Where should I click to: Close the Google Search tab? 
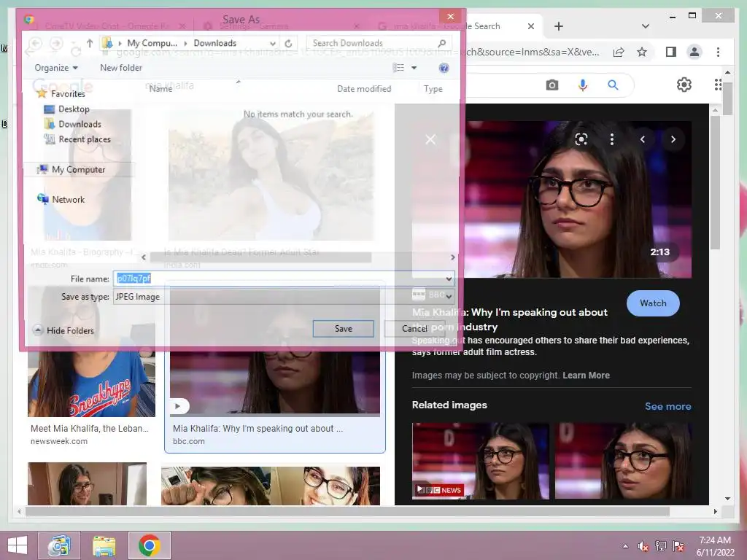(x=531, y=26)
